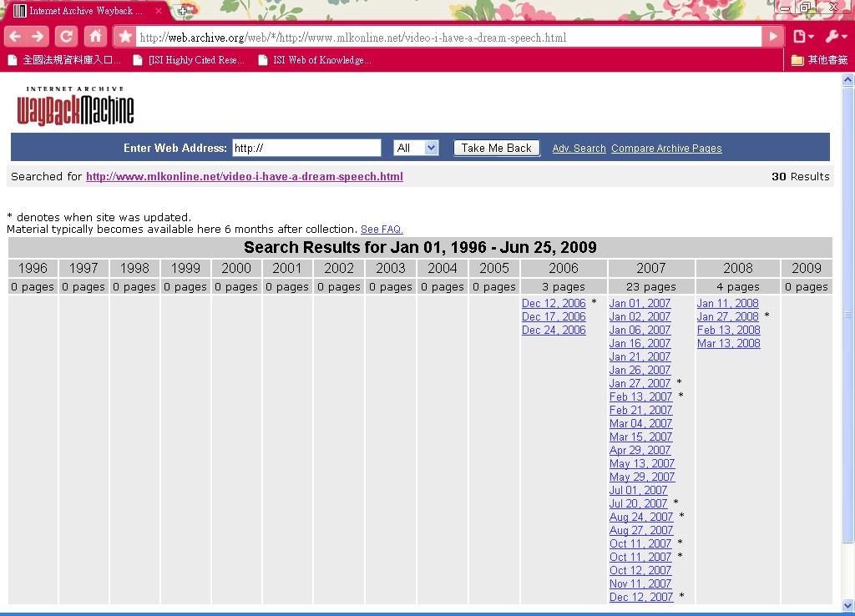This screenshot has height=616, width=855.
Task: Click the vertical scrollbar thumb
Action: point(848,315)
